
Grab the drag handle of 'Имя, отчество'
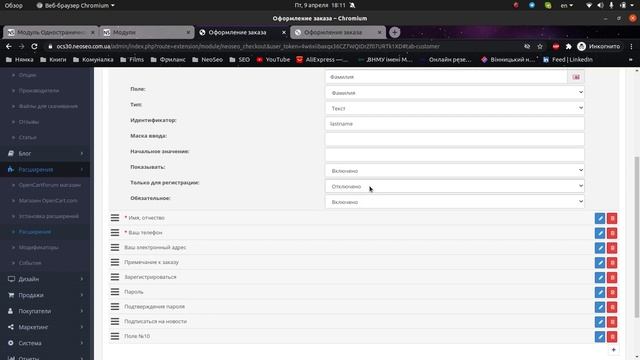[x=115, y=218]
